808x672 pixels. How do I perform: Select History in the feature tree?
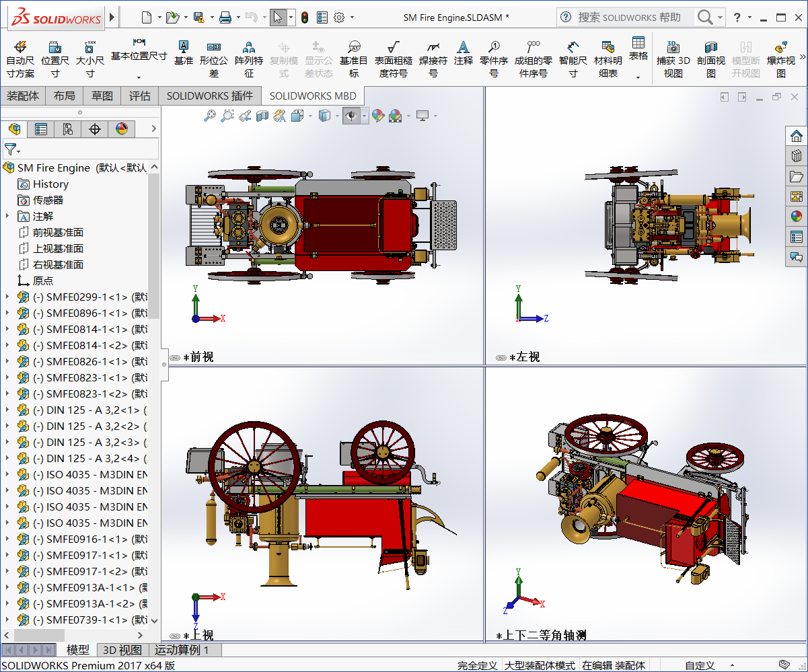pos(50,184)
